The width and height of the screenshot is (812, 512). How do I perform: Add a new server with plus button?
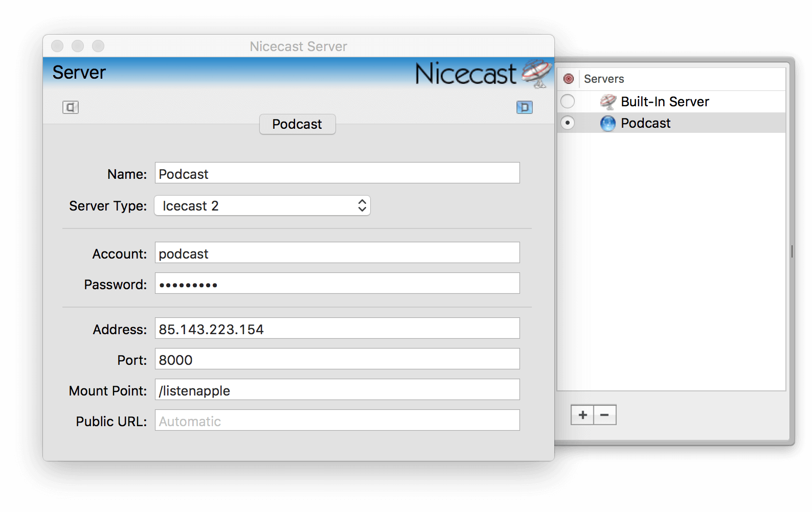click(x=582, y=415)
